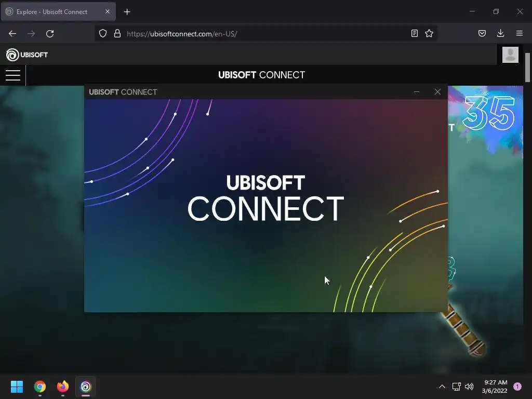Open the Firefox downloads panel

tap(500, 33)
